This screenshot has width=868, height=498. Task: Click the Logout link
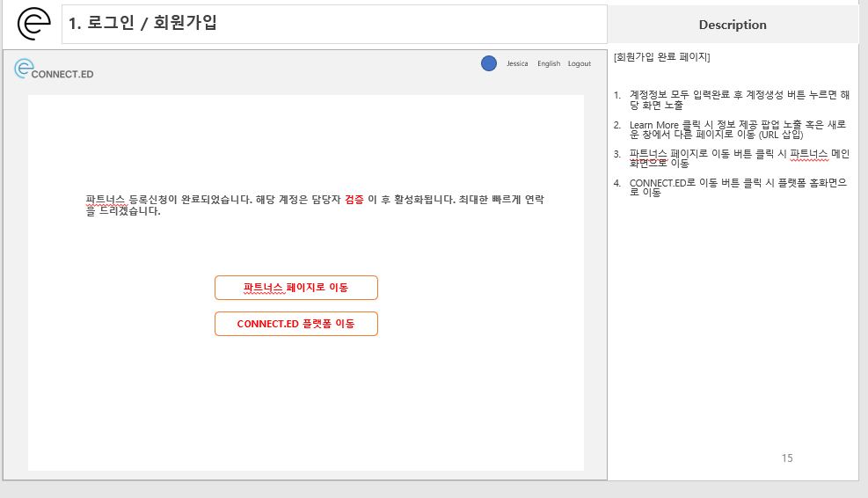point(580,63)
